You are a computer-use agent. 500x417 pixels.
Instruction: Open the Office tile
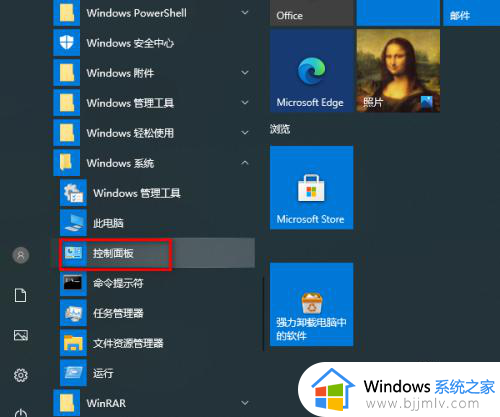pyautogui.click(x=312, y=13)
